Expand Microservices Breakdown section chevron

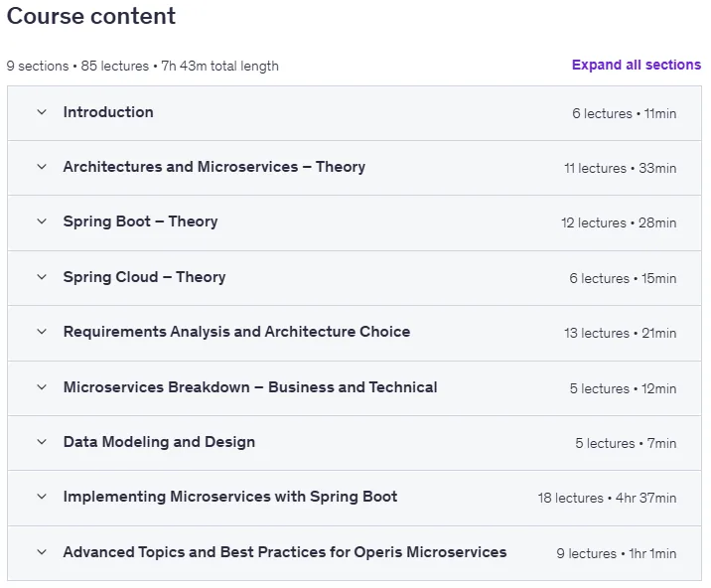tap(42, 387)
